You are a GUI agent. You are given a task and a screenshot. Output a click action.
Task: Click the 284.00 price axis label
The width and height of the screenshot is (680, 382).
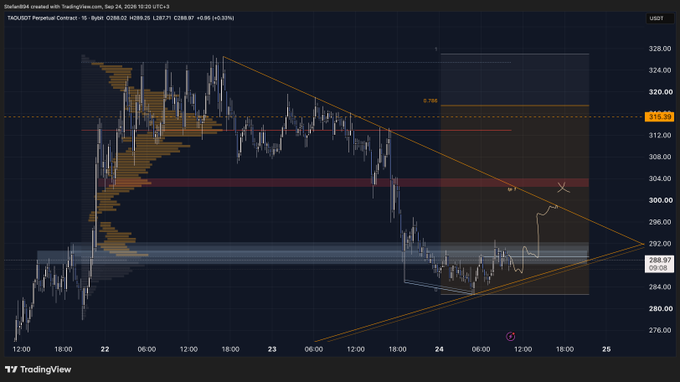click(x=660, y=287)
